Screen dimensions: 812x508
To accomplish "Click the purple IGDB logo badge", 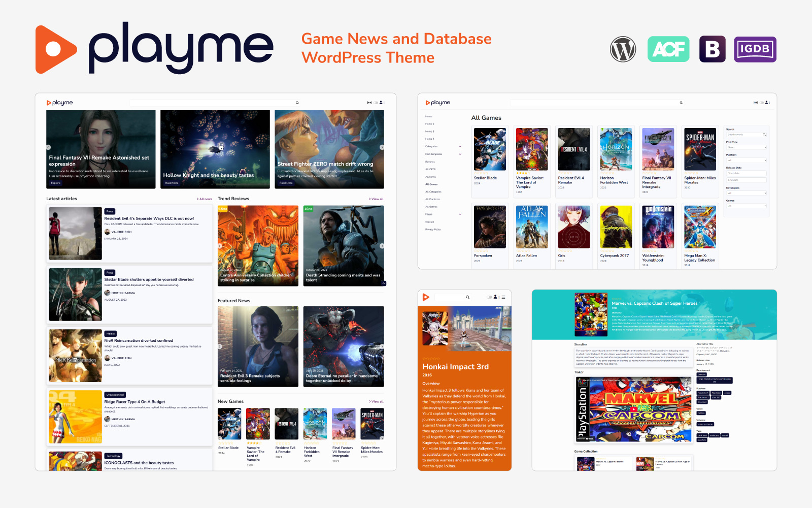I will 755,49.
